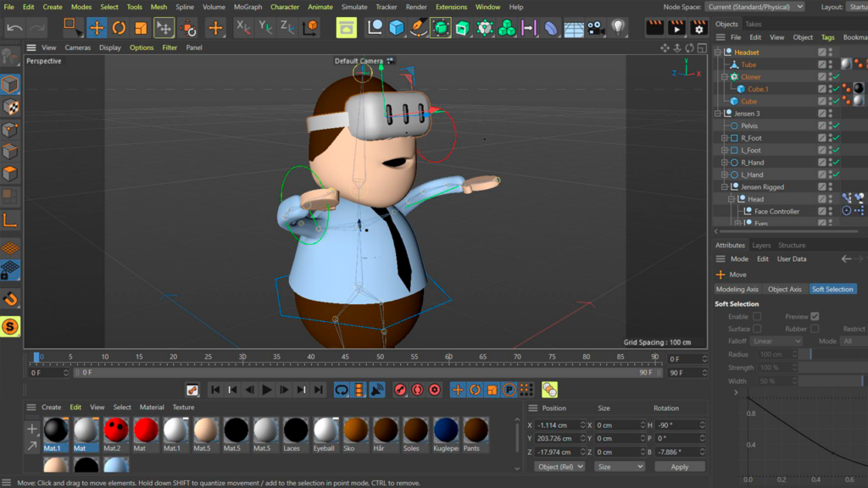Enable Axis mode L icon
The image size is (868, 488).
pyautogui.click(x=10, y=221)
